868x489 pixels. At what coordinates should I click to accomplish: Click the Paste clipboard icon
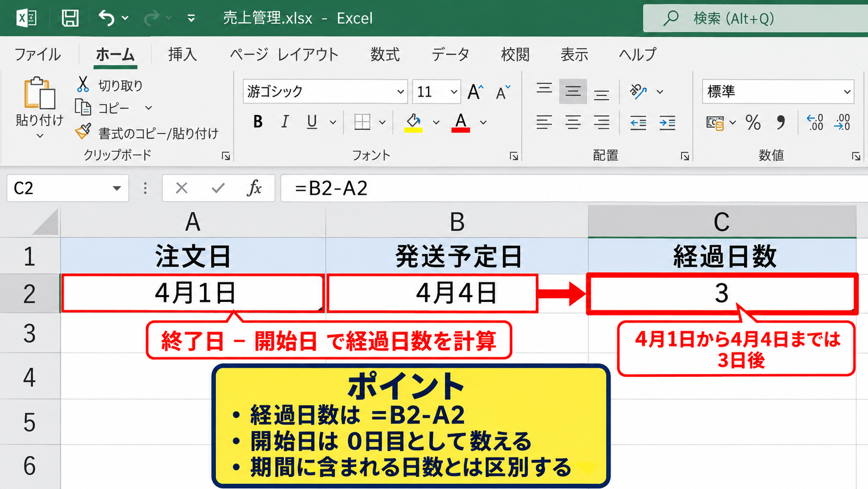(39, 94)
